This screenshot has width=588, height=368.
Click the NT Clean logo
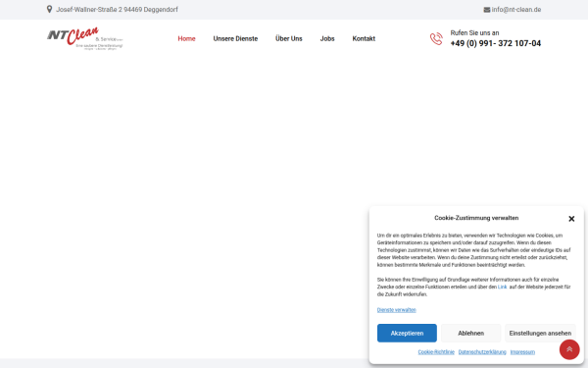[85, 38]
